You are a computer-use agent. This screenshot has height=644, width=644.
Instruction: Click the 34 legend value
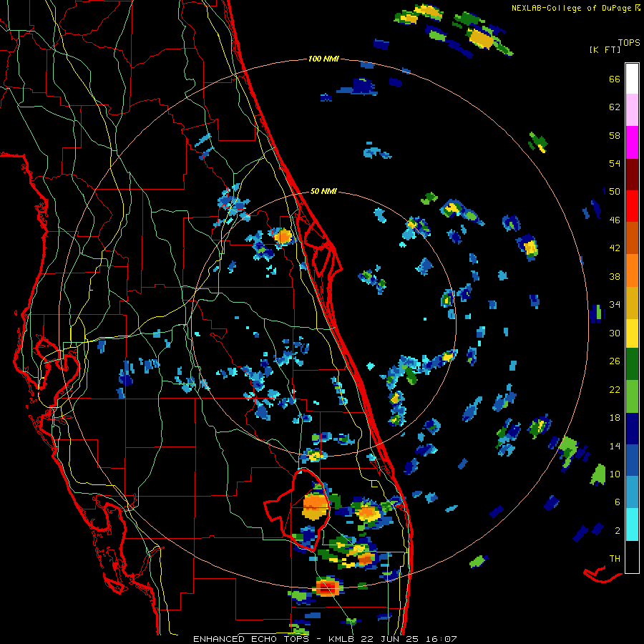pos(615,305)
